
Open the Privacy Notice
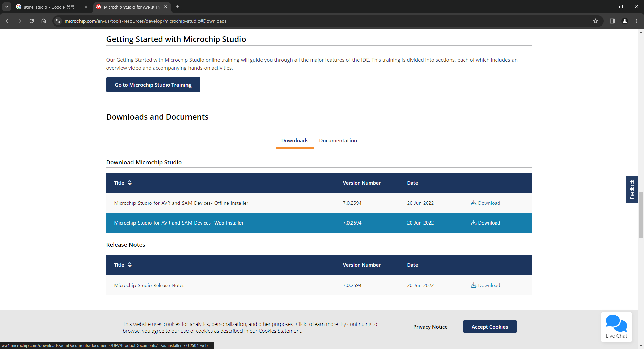click(430, 327)
